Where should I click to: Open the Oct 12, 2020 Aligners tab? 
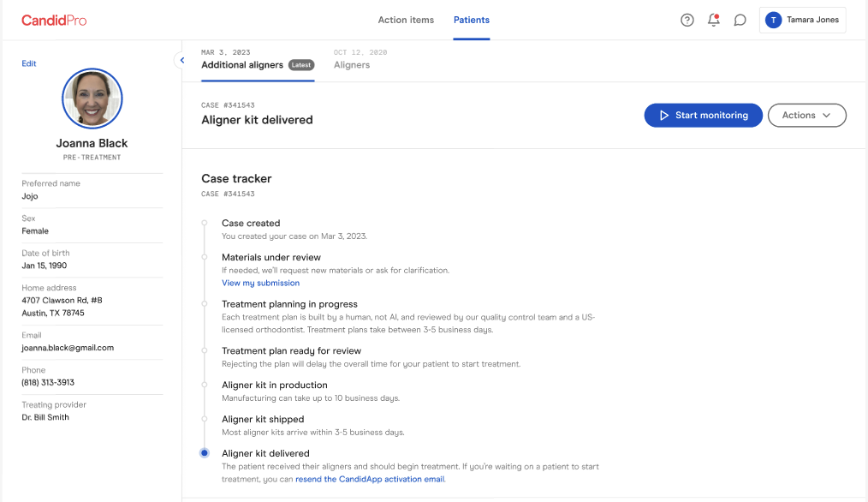[360, 59]
